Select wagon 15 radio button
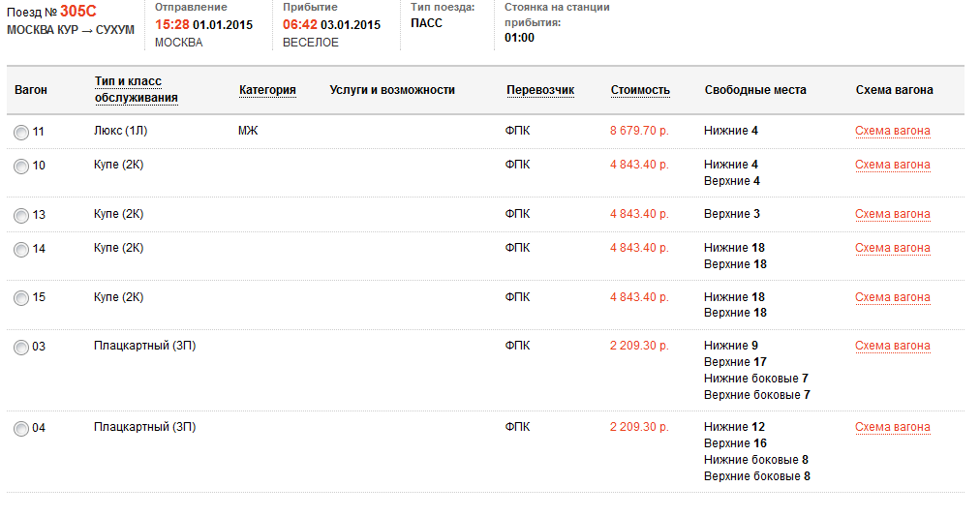 click(x=21, y=298)
